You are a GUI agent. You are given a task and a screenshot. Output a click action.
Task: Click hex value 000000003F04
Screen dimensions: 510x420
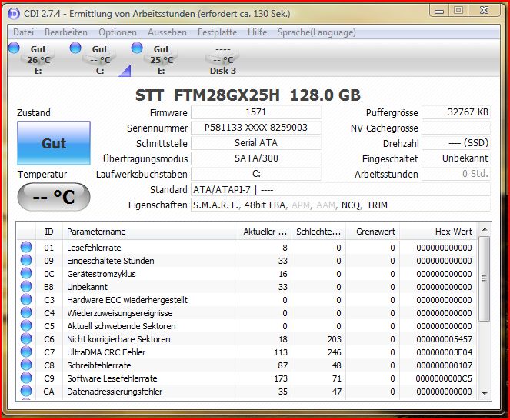pos(444,352)
